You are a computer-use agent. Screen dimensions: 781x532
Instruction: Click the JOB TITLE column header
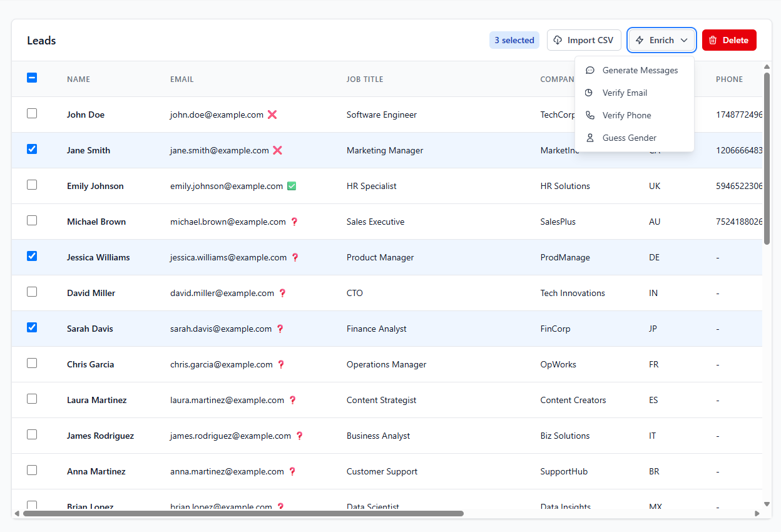click(365, 79)
